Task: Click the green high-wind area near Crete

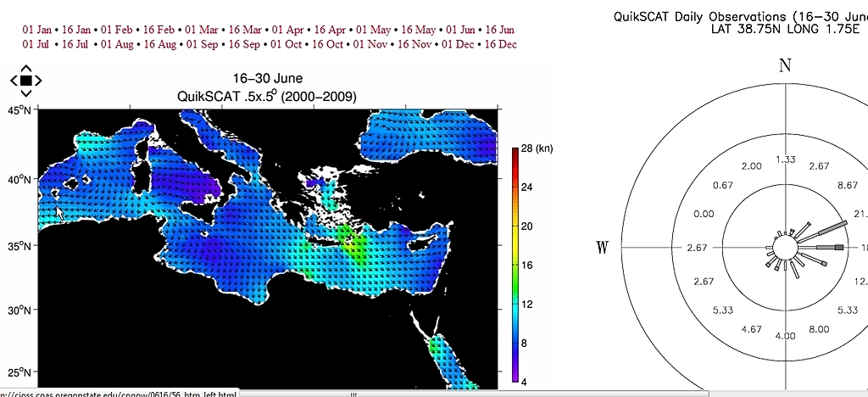Action: pyautogui.click(x=352, y=243)
